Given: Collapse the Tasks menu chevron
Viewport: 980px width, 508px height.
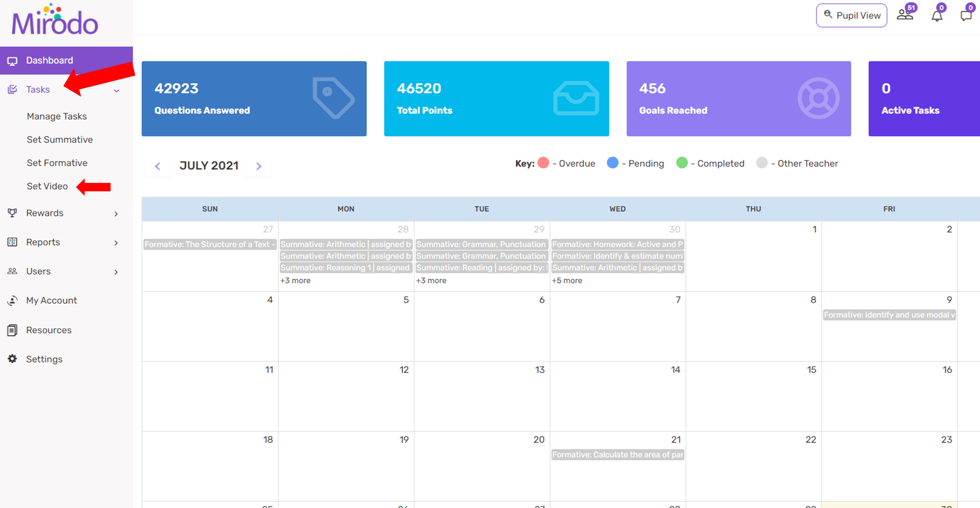Looking at the screenshot, I should (116, 91).
